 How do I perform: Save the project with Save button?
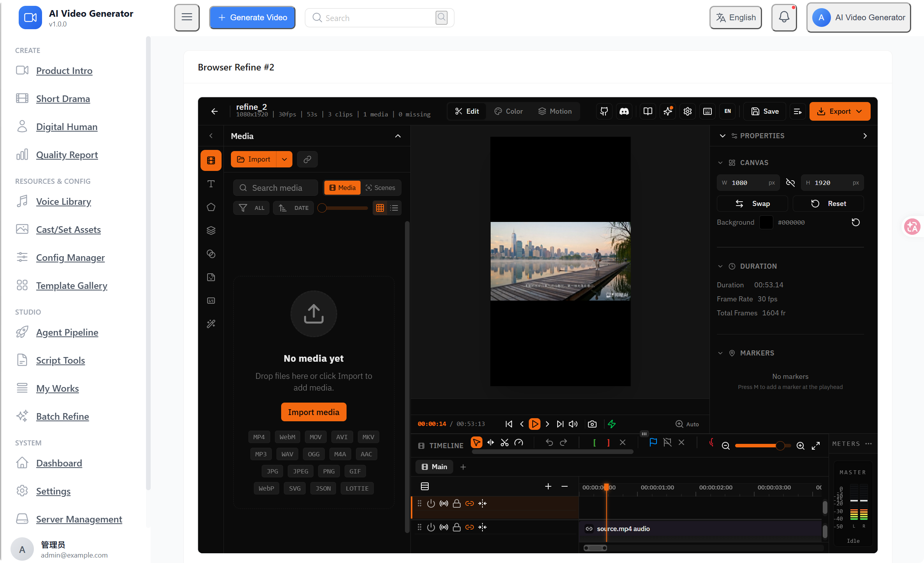765,111
